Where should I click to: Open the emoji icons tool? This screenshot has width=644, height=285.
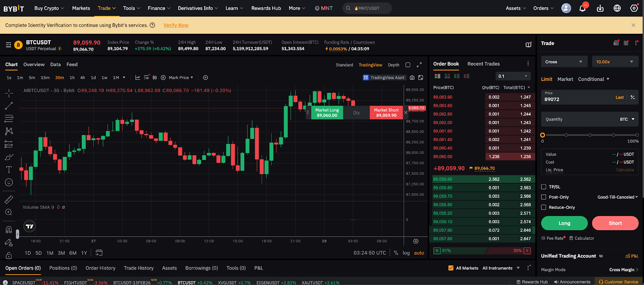pos(9,182)
